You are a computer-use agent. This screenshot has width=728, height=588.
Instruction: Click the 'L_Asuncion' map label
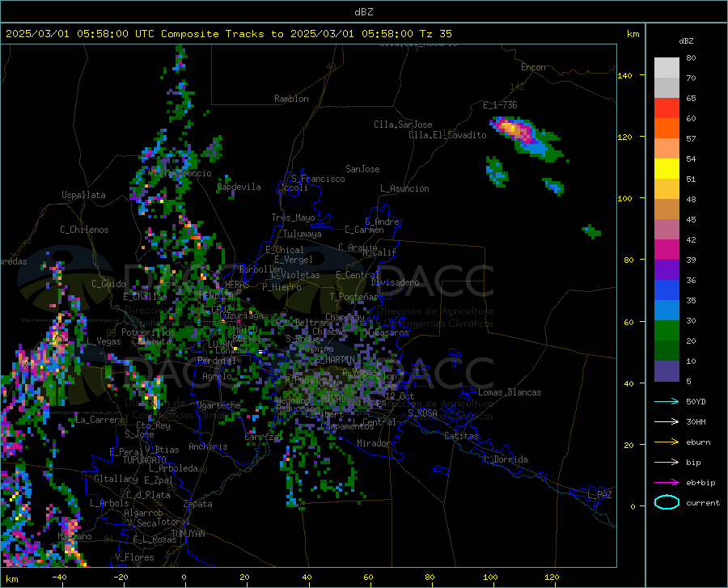click(x=404, y=188)
